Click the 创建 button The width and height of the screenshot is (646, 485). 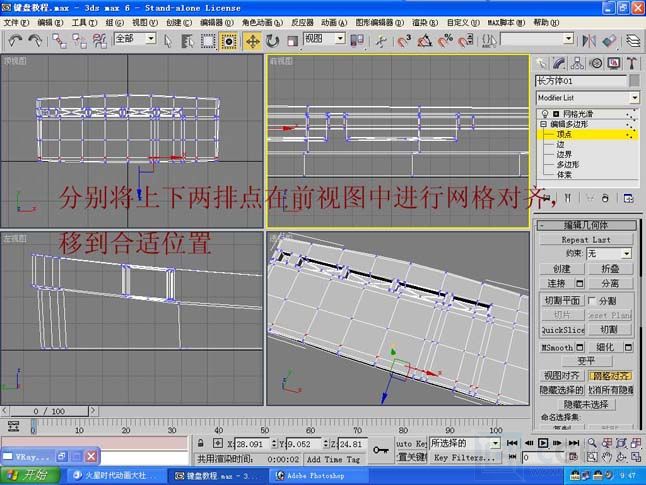click(562, 269)
